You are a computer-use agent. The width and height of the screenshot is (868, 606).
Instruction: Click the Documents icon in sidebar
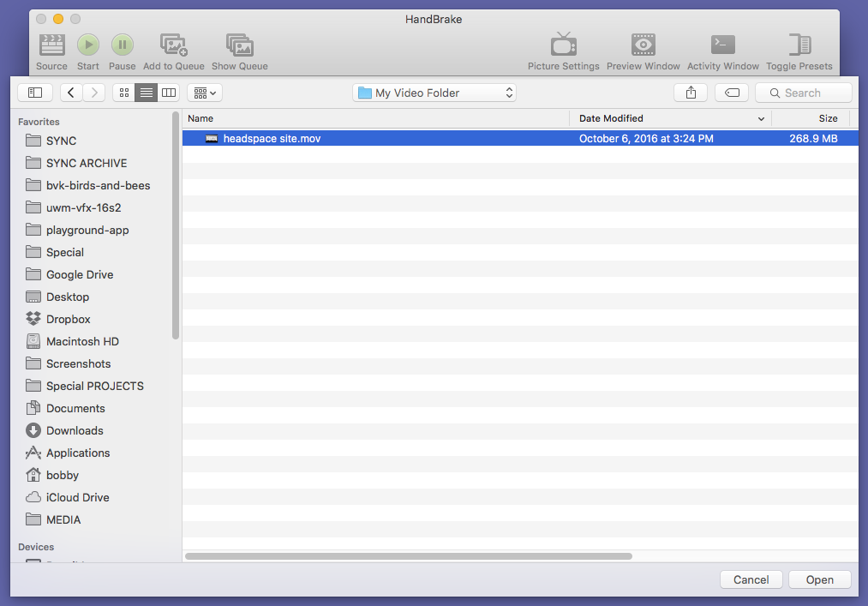tap(33, 408)
